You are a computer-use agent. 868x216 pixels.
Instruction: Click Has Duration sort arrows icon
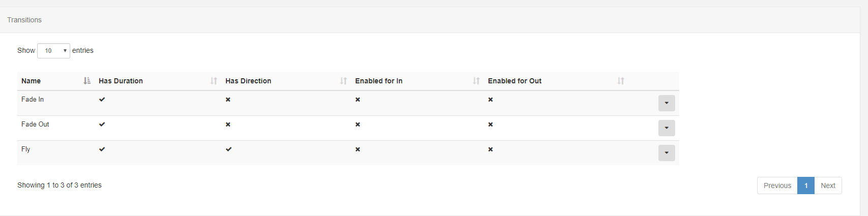tap(214, 81)
